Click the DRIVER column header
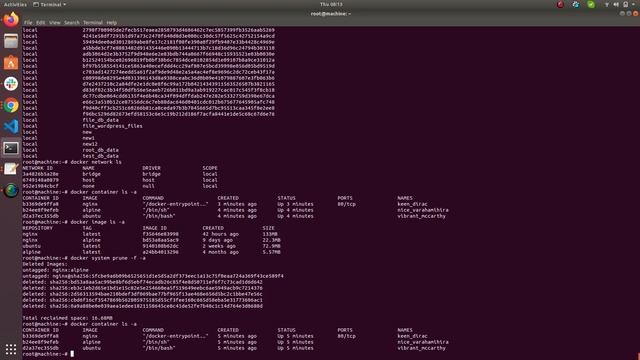Screen dimensions: 640x360 (x=151, y=168)
